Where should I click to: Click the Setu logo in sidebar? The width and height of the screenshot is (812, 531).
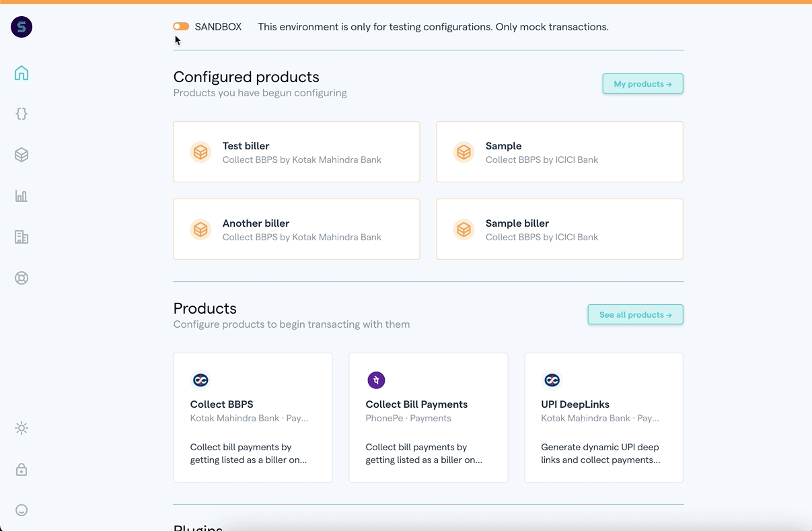pos(22,27)
